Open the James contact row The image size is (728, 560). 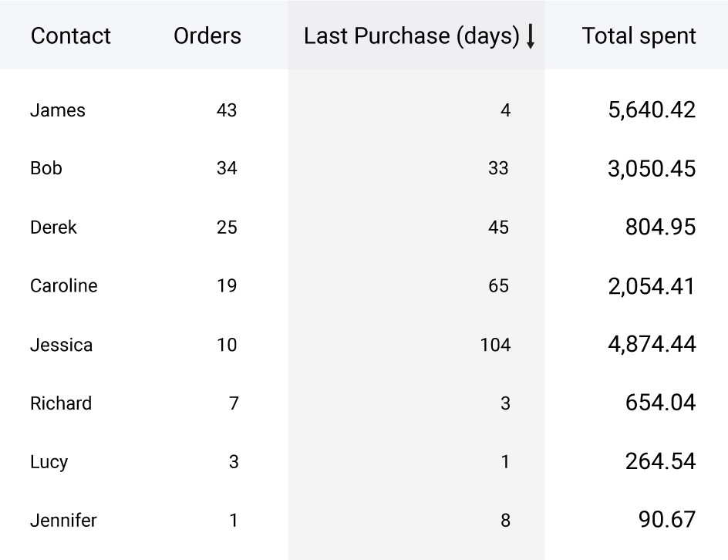[x=58, y=110]
